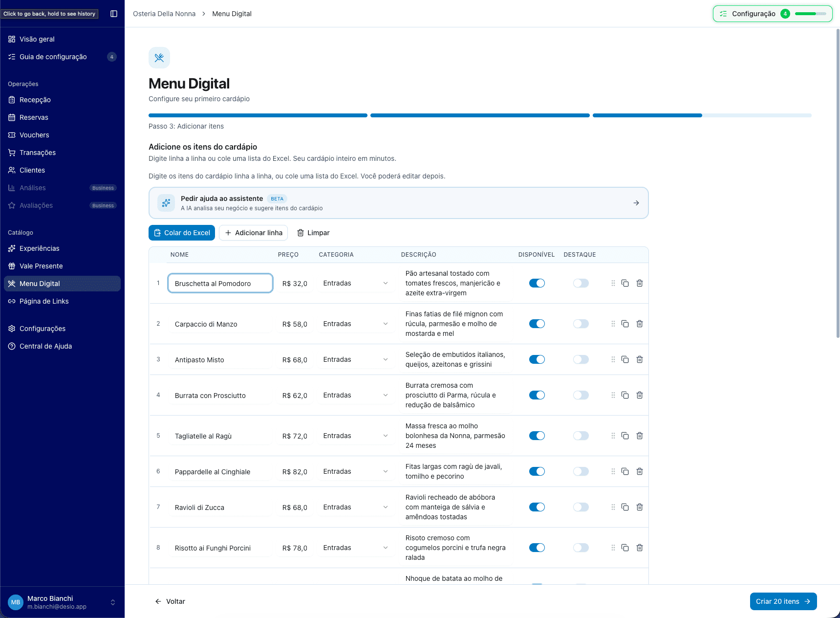Select Vouchers from the sidebar
The height and width of the screenshot is (618, 840).
point(34,135)
